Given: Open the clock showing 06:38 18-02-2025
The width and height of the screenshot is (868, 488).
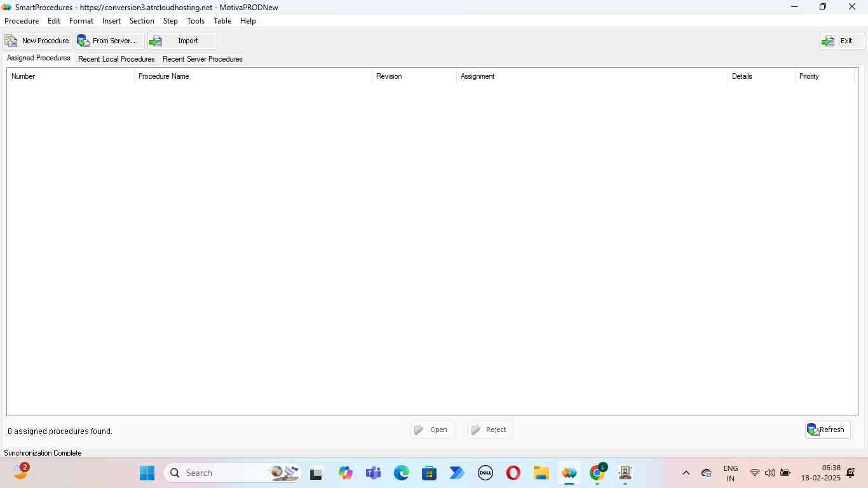Looking at the screenshot, I should (820, 473).
